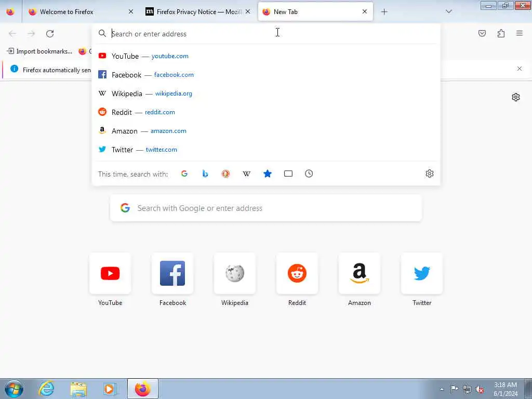Viewport: 532px width, 399px height.
Task: Select YouTube suggestion in address dropdown
Action: [x=265, y=56]
